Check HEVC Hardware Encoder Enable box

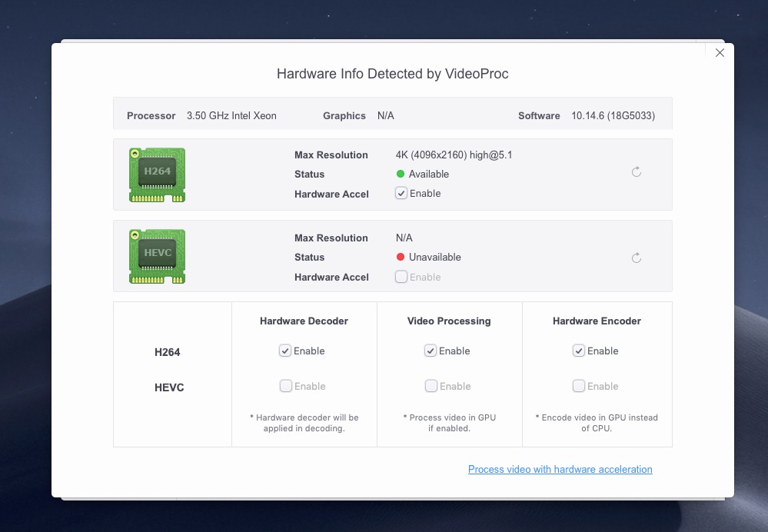578,386
